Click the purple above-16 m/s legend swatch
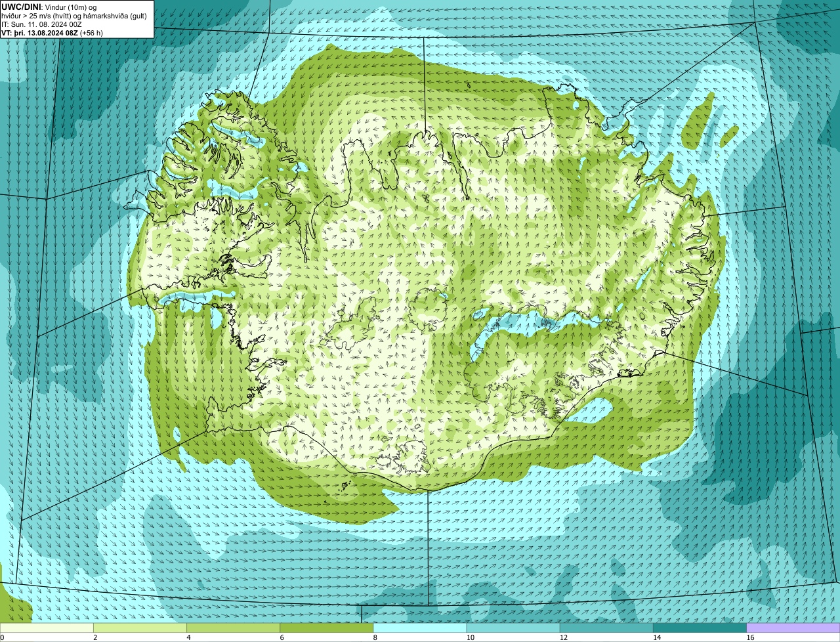 (x=793, y=628)
